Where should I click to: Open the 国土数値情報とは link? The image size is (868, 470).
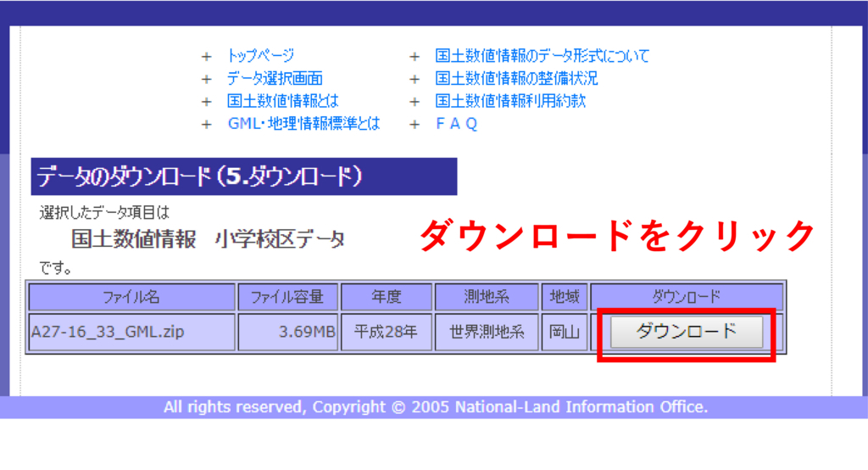(282, 101)
